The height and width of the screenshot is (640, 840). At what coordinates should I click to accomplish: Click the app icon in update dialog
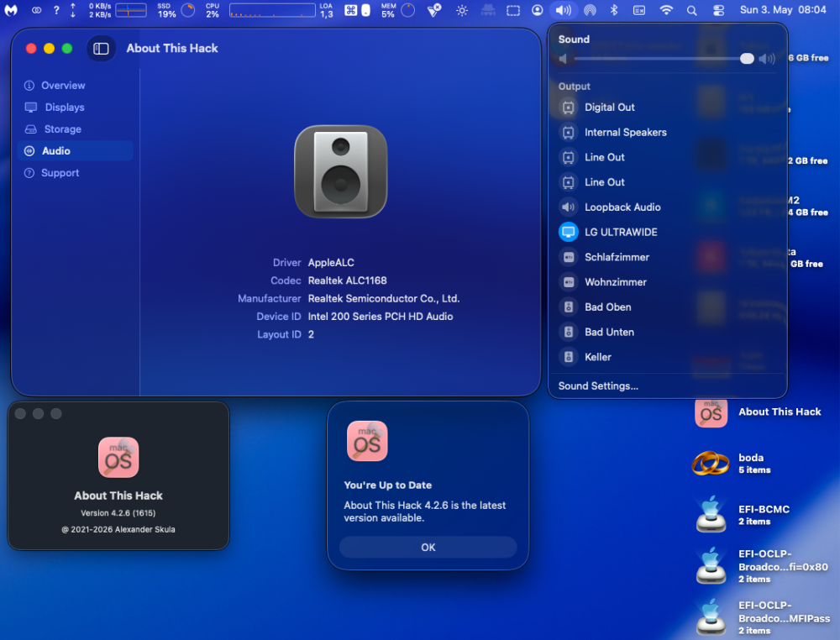coord(367,441)
